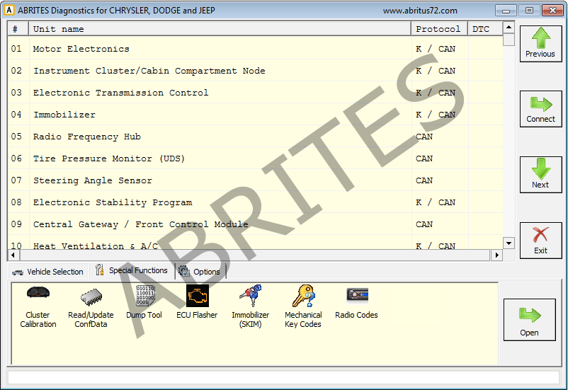
Task: Select Central Gateway / Front Control Module row
Action: click(255, 224)
